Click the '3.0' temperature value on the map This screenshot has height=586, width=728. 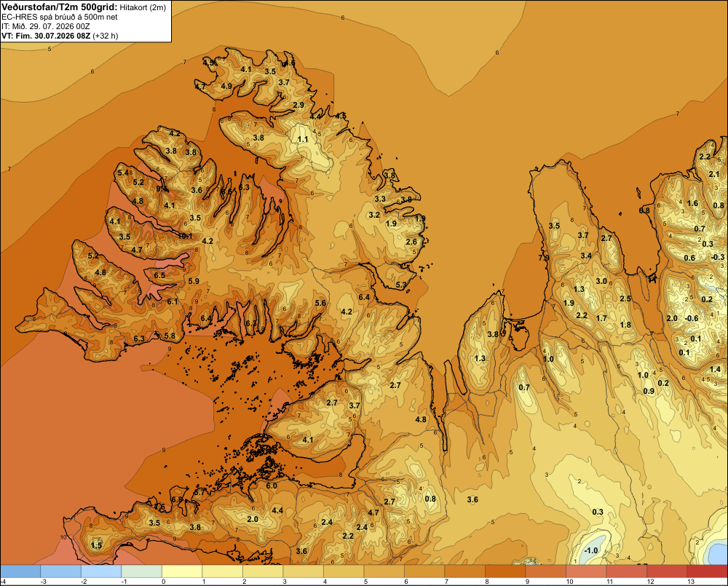point(601,281)
